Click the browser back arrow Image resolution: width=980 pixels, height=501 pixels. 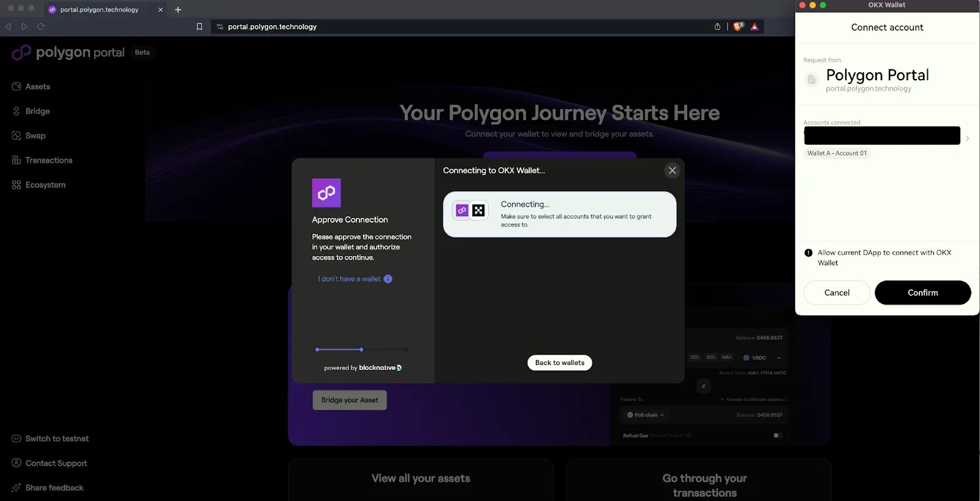click(8, 26)
